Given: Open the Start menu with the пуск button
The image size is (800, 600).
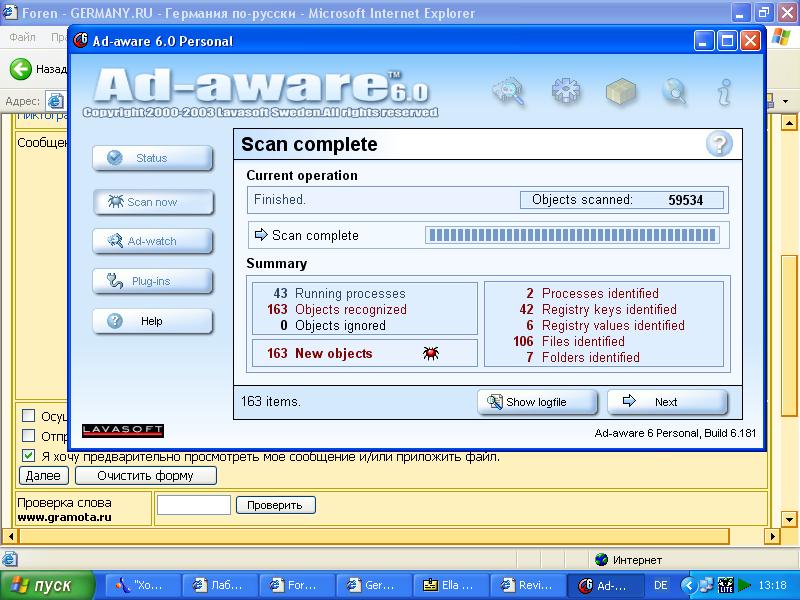Looking at the screenshot, I should coord(48,585).
